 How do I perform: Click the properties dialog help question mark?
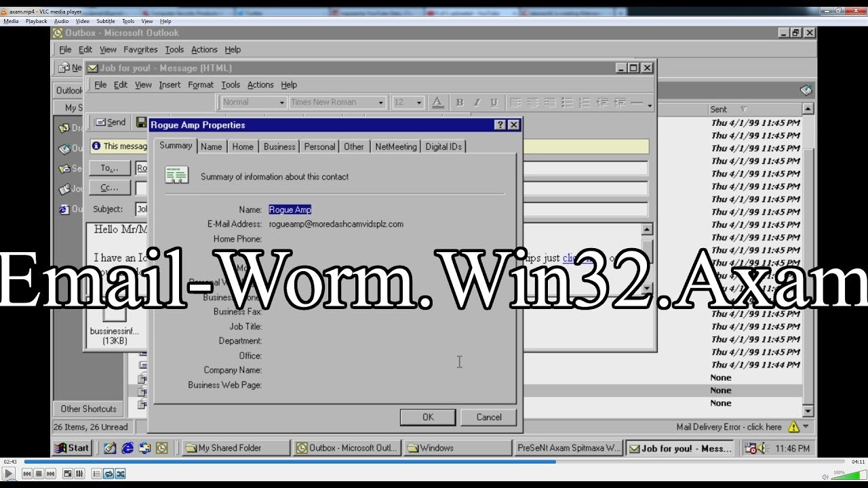tap(500, 125)
